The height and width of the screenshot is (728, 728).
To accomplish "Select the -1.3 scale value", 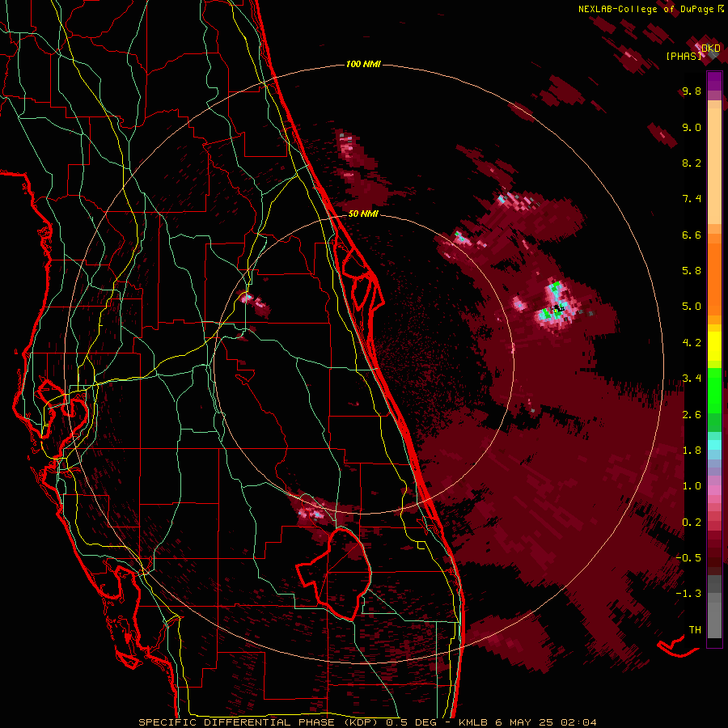I will [688, 594].
